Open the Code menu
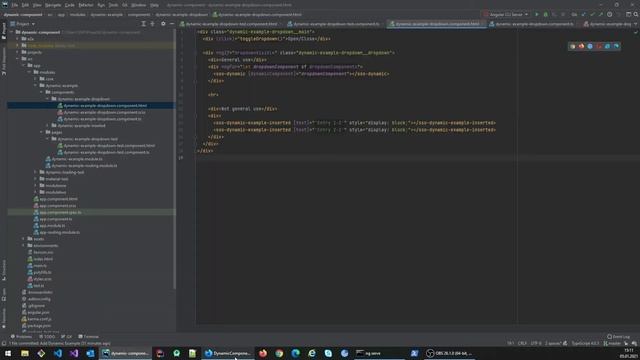The width and height of the screenshot is (640, 360). (x=70, y=5)
